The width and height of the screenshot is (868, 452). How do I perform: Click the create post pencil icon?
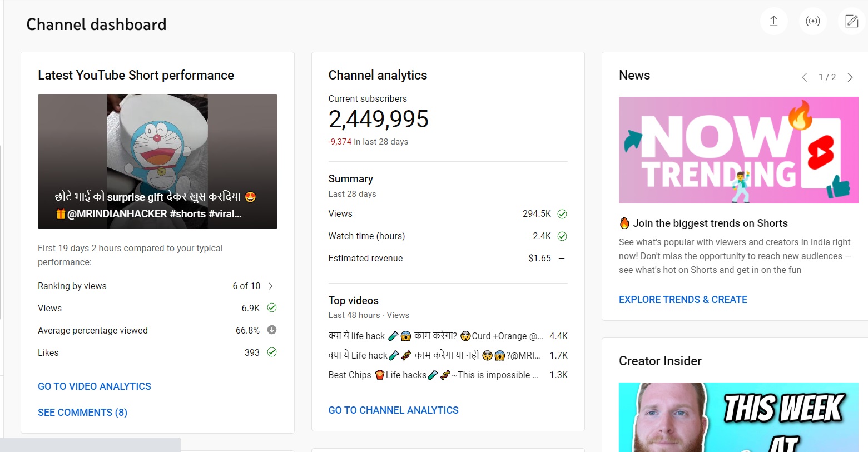[x=852, y=21]
